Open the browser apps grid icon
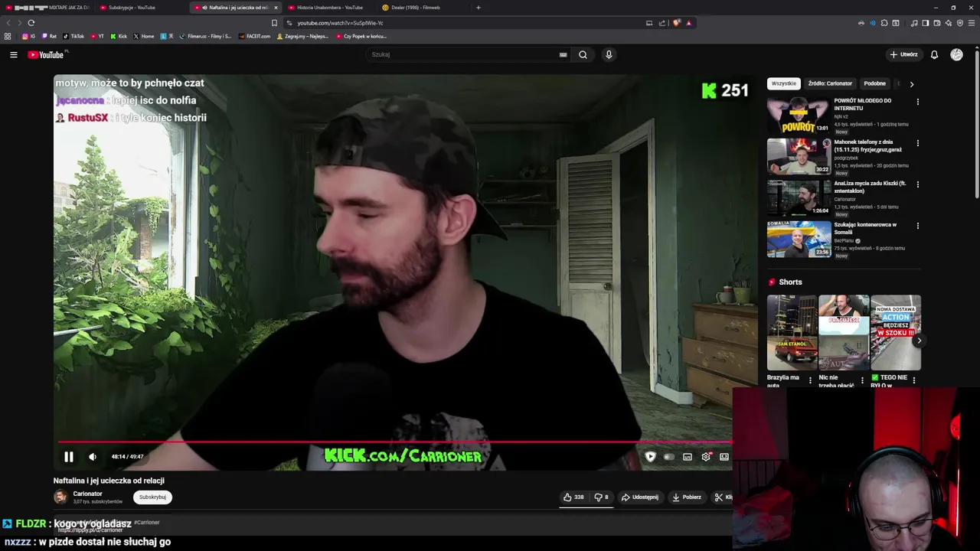 [x=8, y=36]
